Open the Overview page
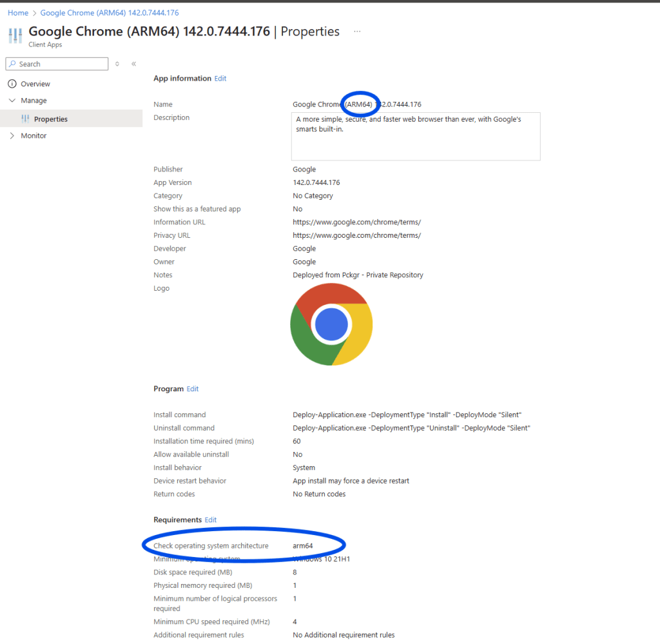660x644 pixels. (x=35, y=84)
